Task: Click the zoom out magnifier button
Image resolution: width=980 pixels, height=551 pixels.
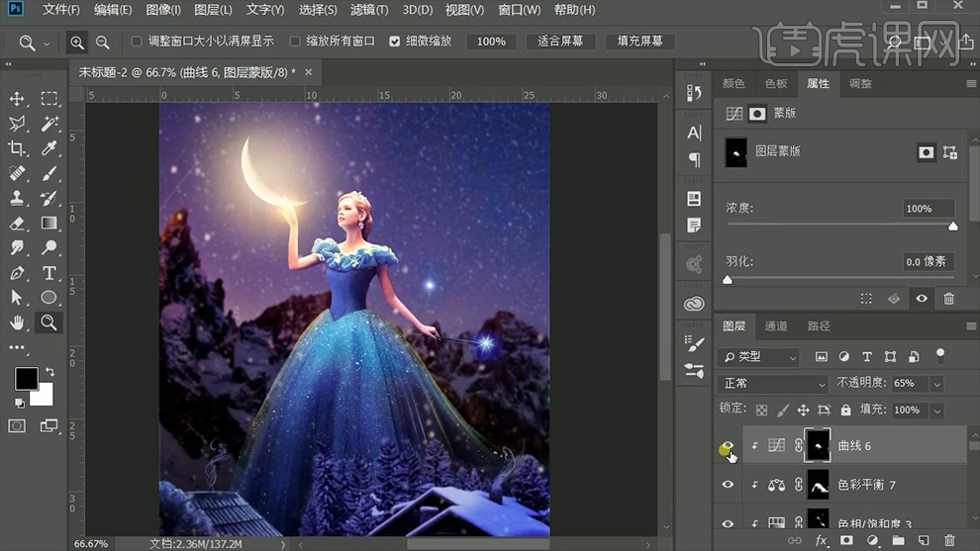Action: (103, 43)
